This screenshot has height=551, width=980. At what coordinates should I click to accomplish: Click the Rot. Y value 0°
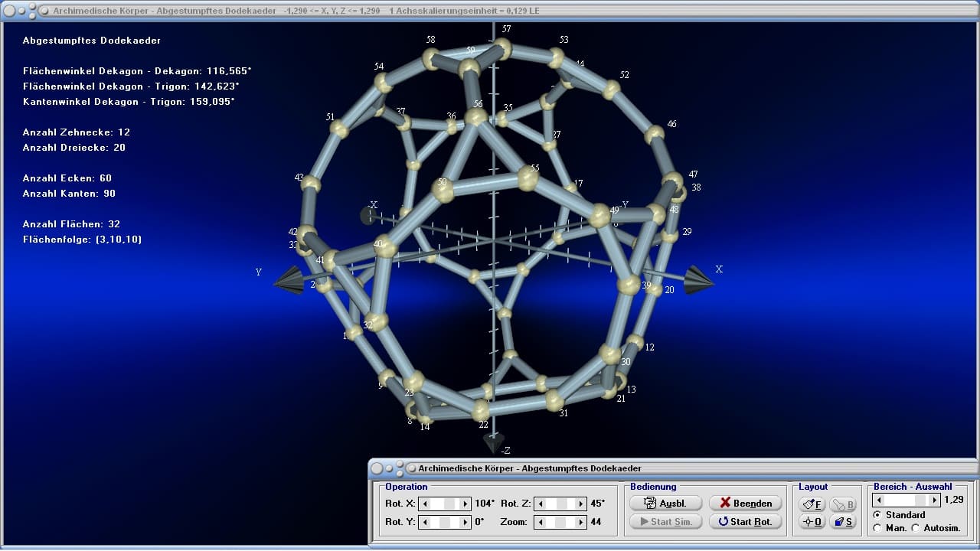[479, 522]
